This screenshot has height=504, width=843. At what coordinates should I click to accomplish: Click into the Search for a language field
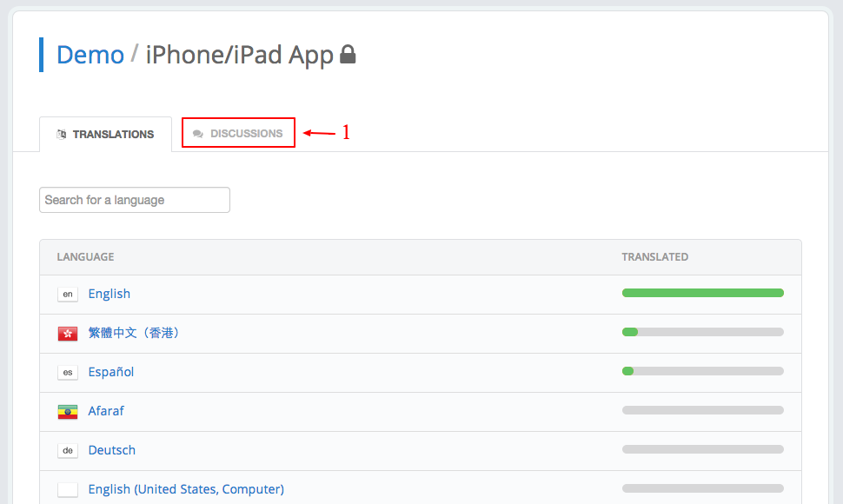(135, 200)
